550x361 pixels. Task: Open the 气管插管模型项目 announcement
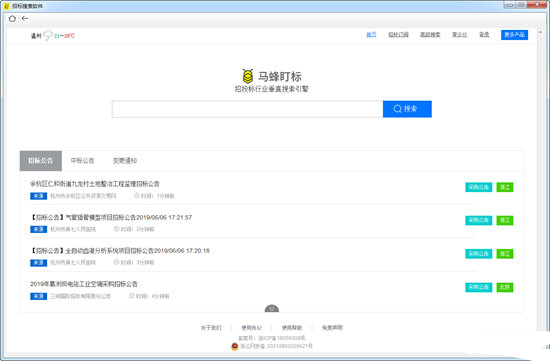point(111,218)
